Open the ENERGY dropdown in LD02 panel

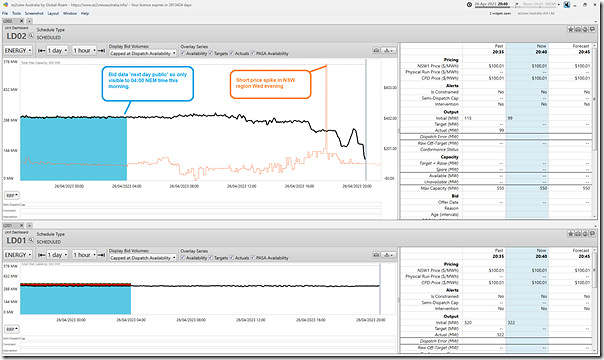coord(18,50)
